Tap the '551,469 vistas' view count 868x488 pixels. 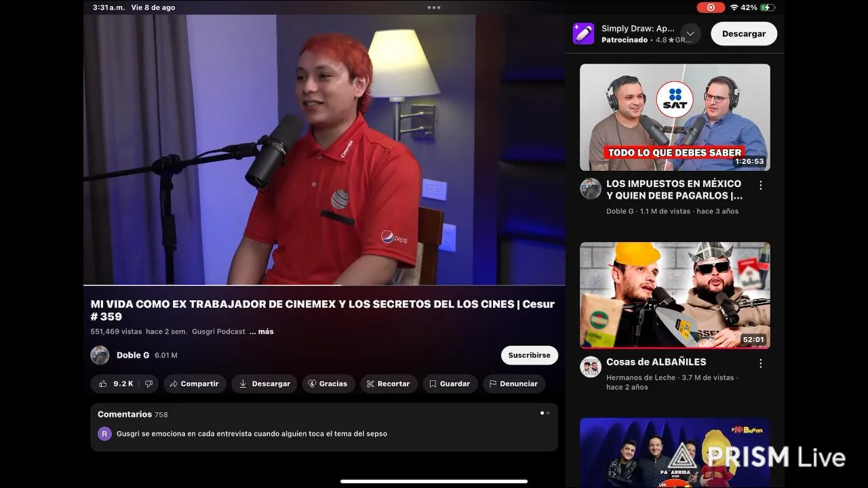click(x=116, y=331)
